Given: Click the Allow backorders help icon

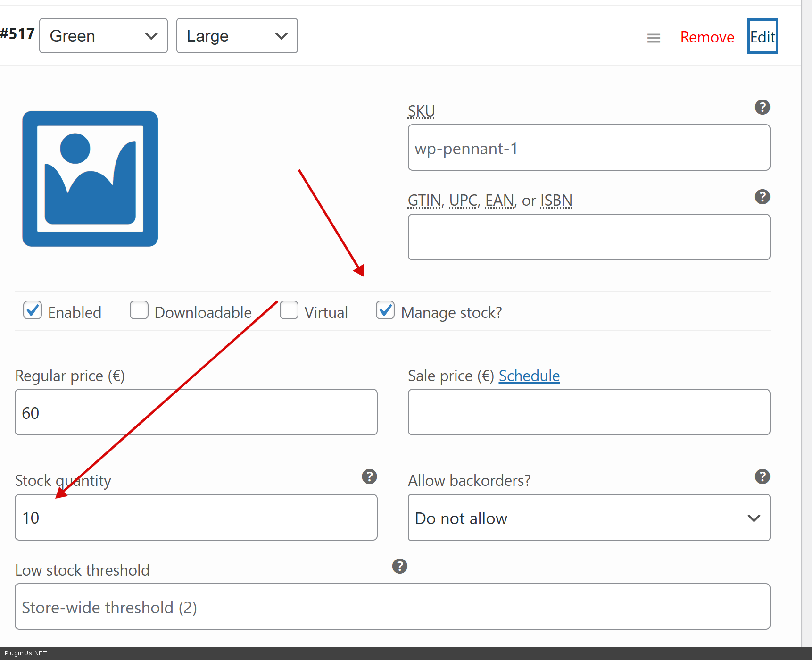Looking at the screenshot, I should pyautogui.click(x=762, y=476).
